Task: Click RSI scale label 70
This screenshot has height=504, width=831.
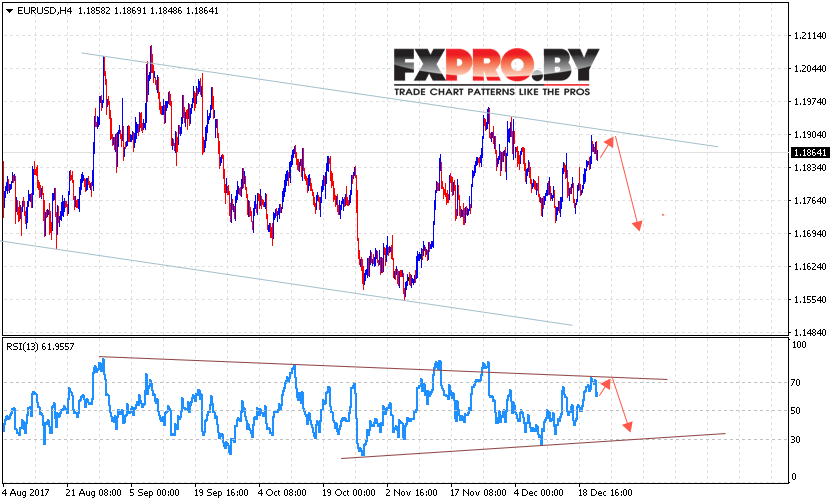Action: click(x=795, y=382)
